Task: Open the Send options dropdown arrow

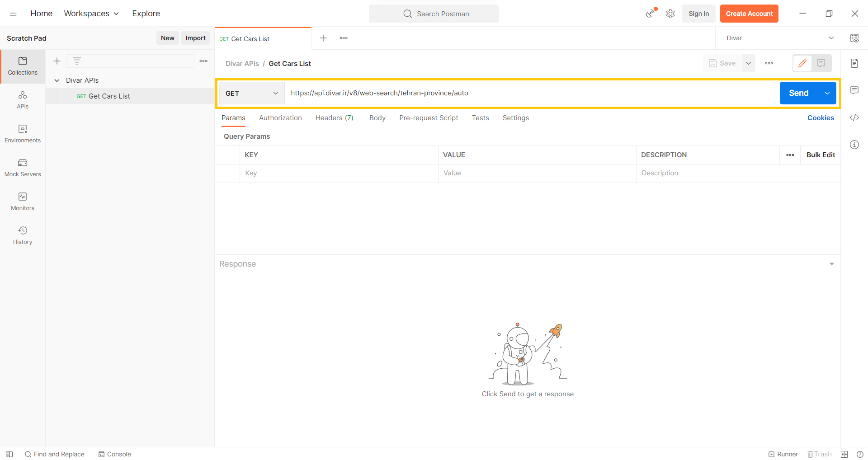Action: 827,93
